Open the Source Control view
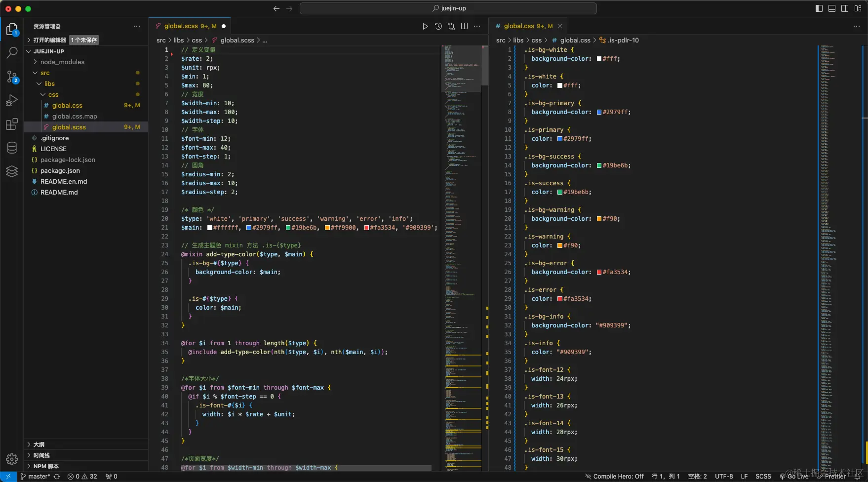 (x=12, y=77)
